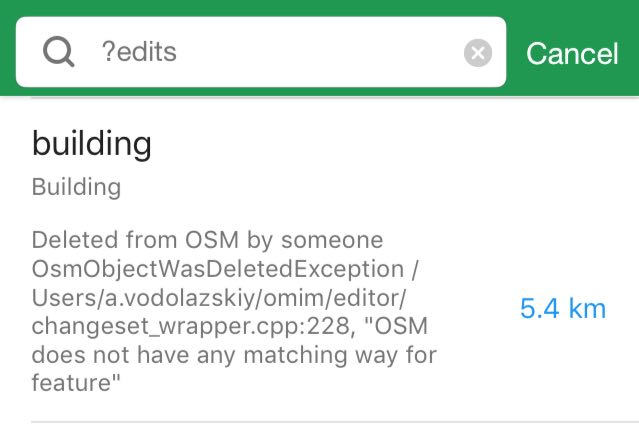Focus the search field containing ?edits

pyautogui.click(x=261, y=52)
